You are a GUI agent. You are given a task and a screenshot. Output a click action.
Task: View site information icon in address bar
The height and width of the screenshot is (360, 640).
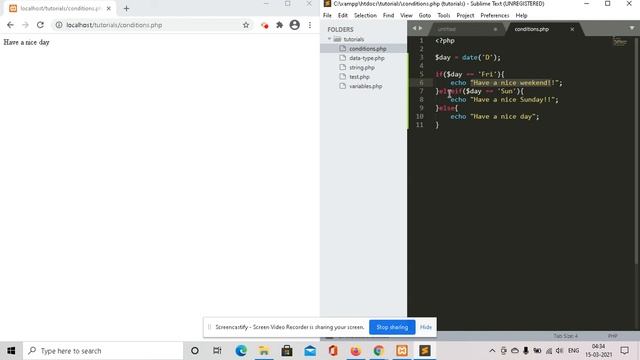(x=59, y=25)
